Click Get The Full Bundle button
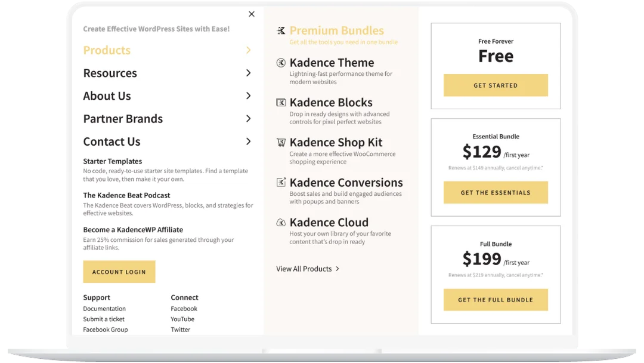Screen dimensions: 644x363 click(x=496, y=300)
